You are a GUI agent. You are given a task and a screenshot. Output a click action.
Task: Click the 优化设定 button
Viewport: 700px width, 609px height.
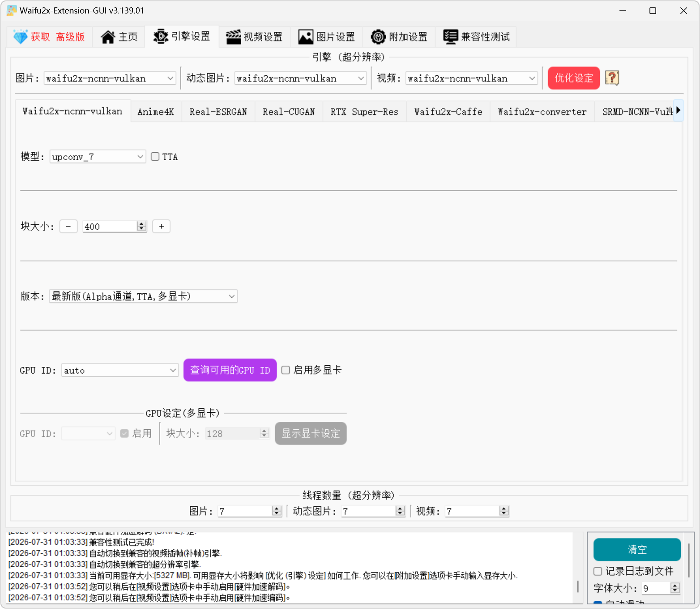coord(574,78)
